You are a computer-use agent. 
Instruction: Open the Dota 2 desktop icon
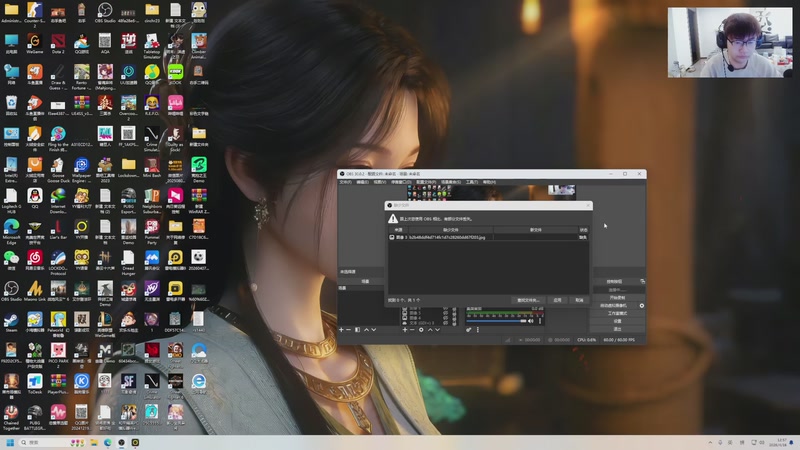[58, 41]
